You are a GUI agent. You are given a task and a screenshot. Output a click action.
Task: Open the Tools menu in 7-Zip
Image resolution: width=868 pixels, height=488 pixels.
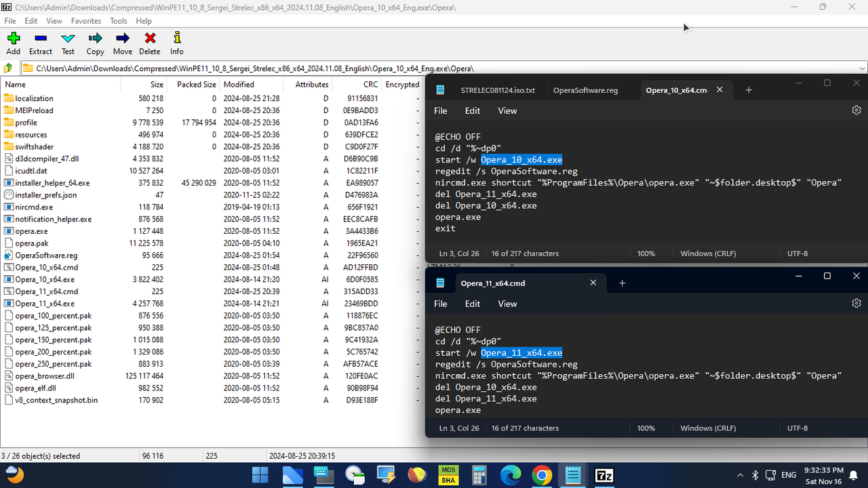[x=119, y=21]
